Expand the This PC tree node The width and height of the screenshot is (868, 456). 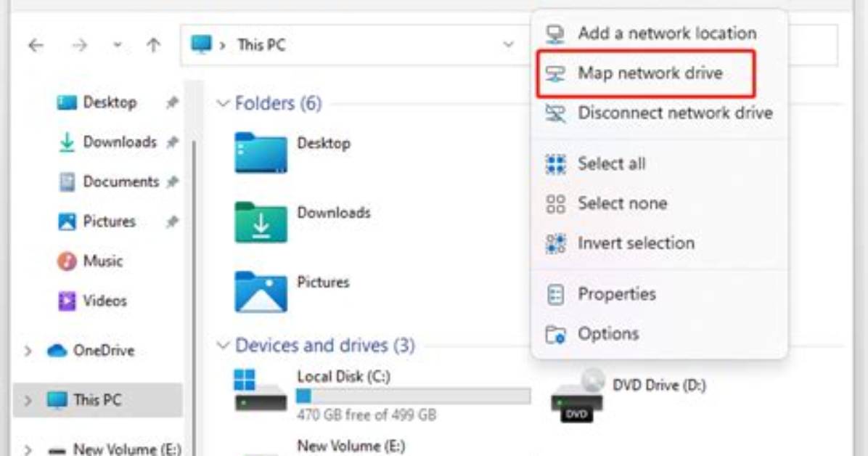(x=28, y=400)
